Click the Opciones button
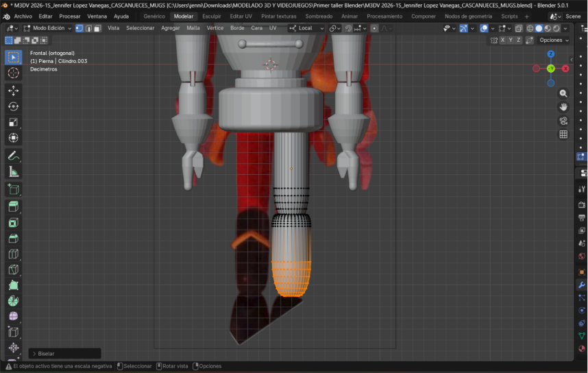 click(553, 40)
